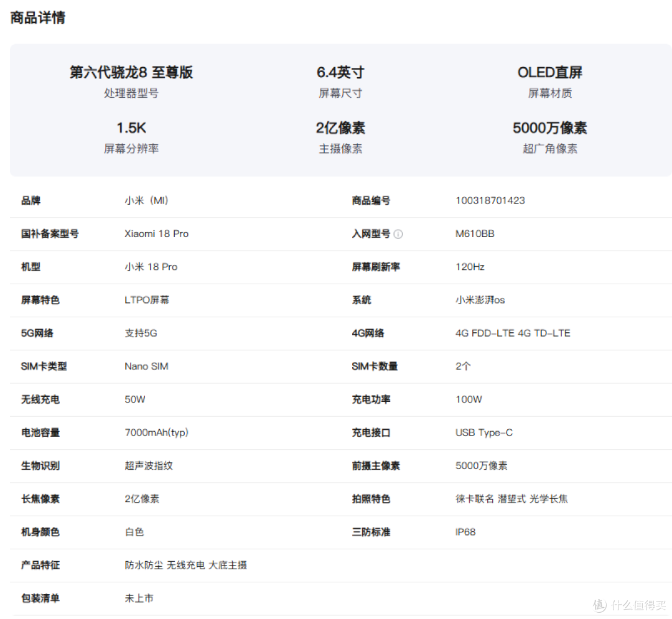Click the 三防标准 label

coord(371,532)
